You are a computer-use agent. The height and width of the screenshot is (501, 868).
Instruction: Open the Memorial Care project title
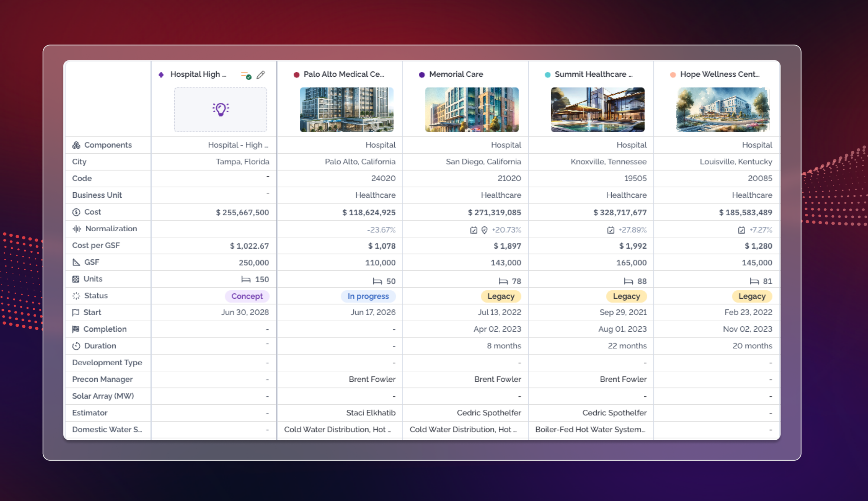click(456, 74)
